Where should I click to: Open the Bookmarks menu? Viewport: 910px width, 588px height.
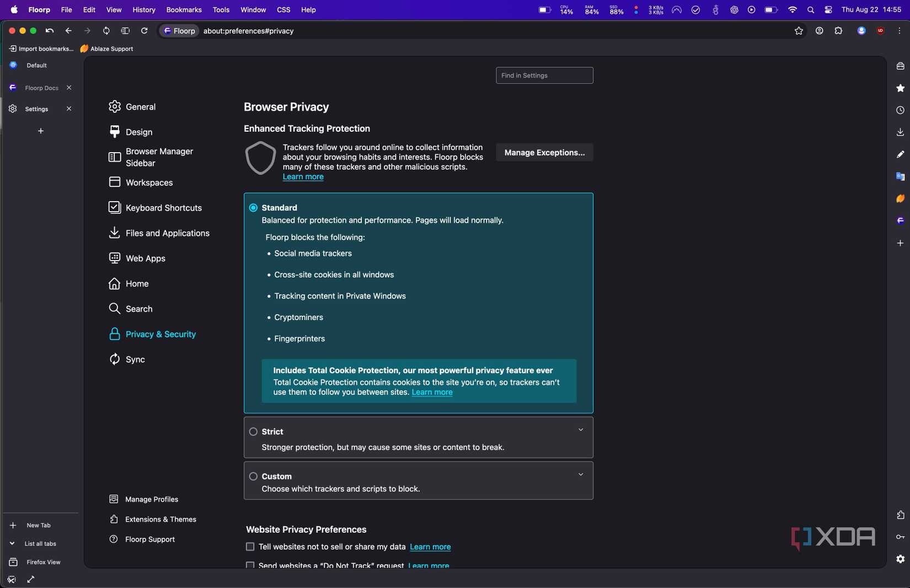184,10
